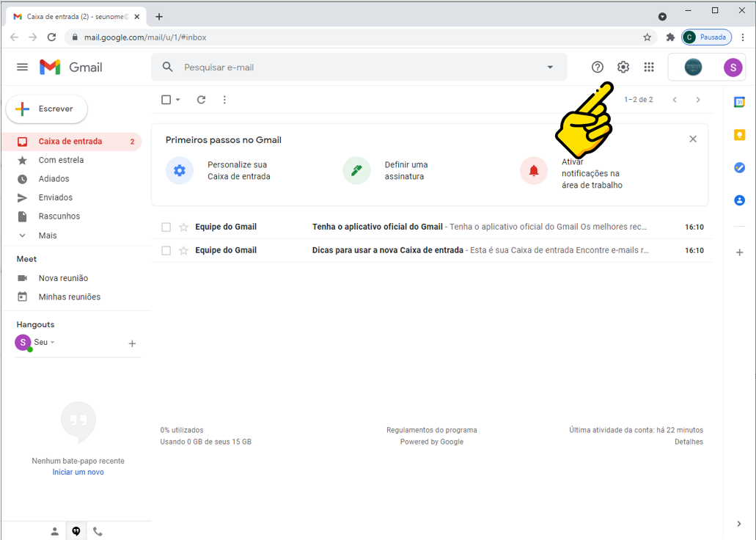
Task: Click the Escrever compose button
Action: 46,109
